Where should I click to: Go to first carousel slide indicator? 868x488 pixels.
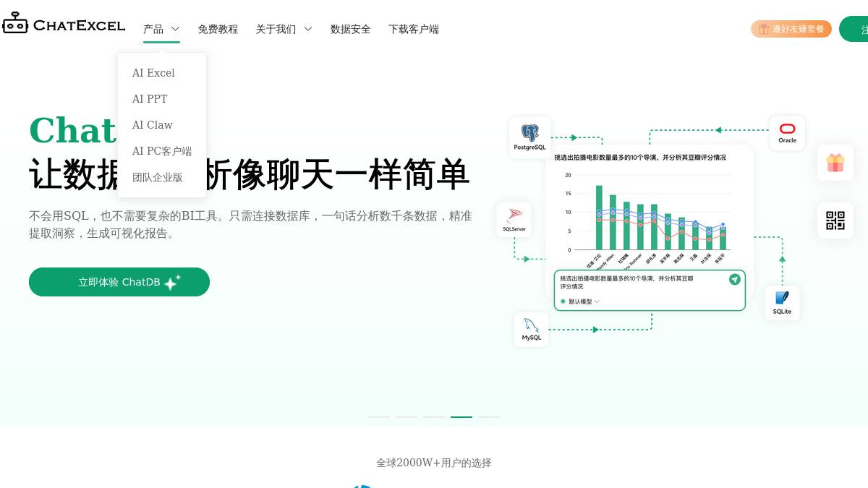379,417
